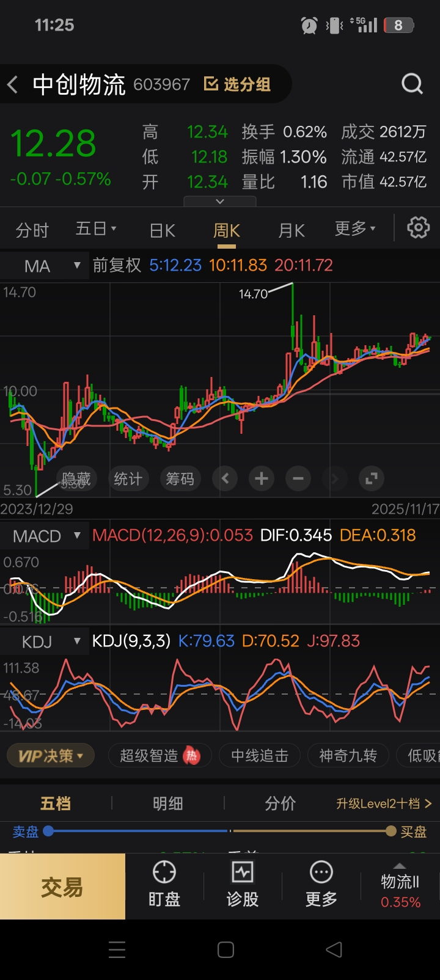Click the 隐藏 hide button

[x=76, y=479]
